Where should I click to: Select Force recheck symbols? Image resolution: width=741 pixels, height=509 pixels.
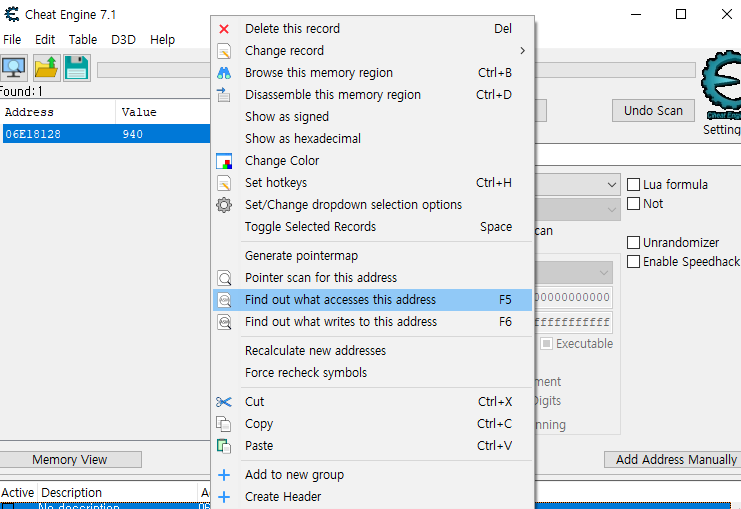tap(372, 373)
